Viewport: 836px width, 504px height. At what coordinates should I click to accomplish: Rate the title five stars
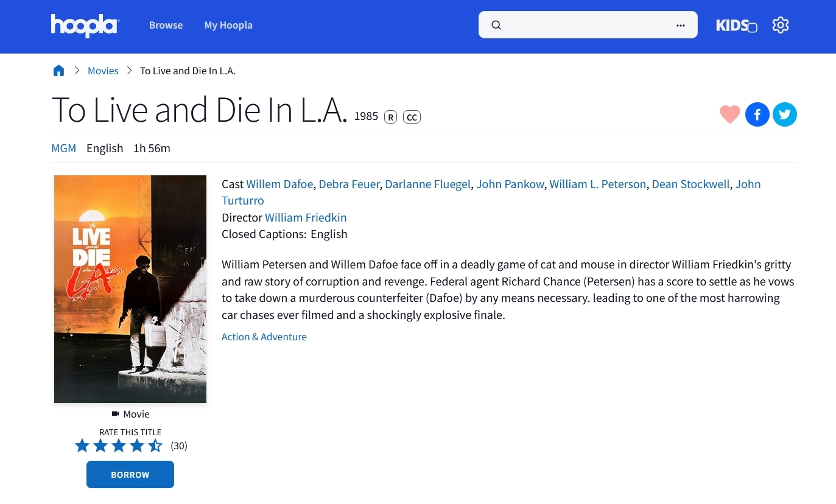pyautogui.click(x=155, y=446)
